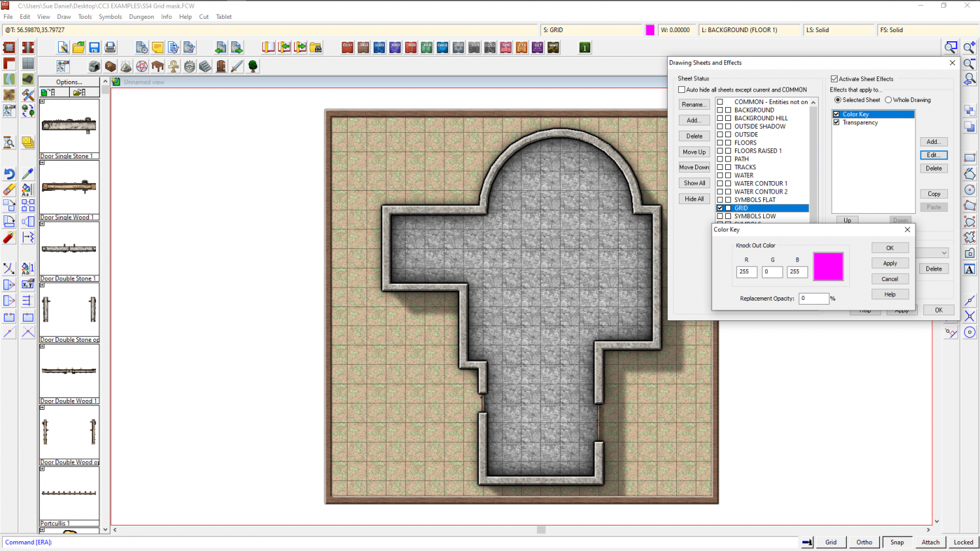Screen dimensions: 980x551
Task: Save the drawing with floppy disk icon
Action: [x=94, y=47]
